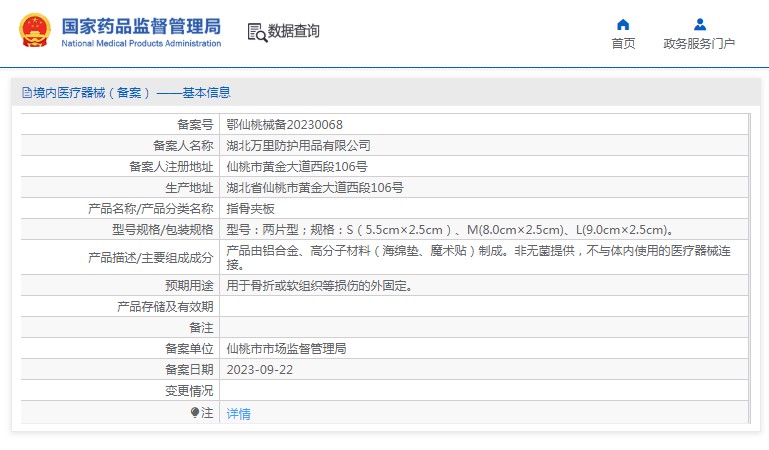Viewport: 769px width, 450px height.
Task: Select product name 指骨夹板
Action: point(250,209)
